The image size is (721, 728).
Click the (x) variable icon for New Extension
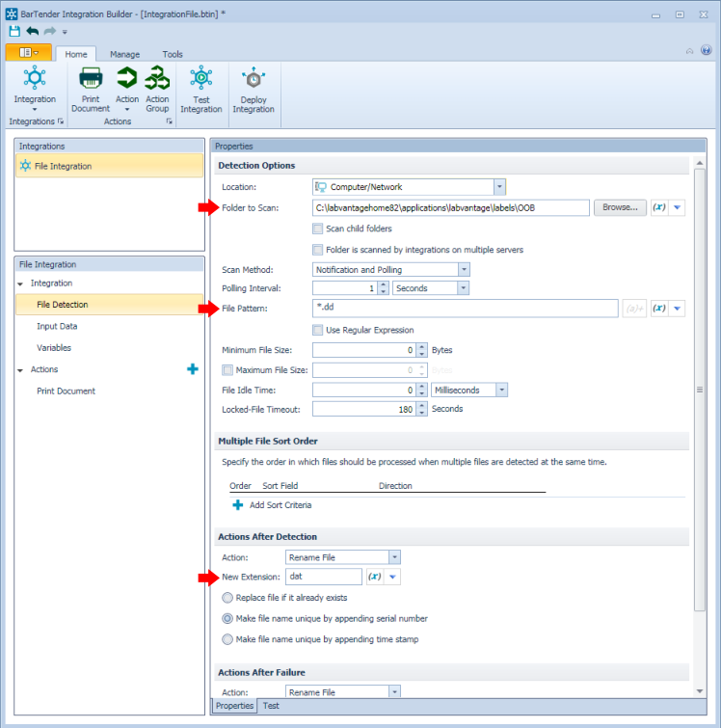point(375,577)
